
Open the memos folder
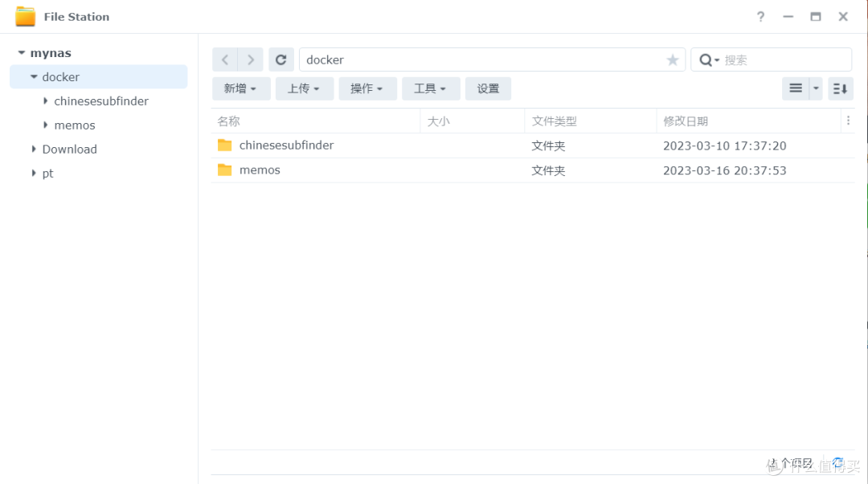point(260,170)
